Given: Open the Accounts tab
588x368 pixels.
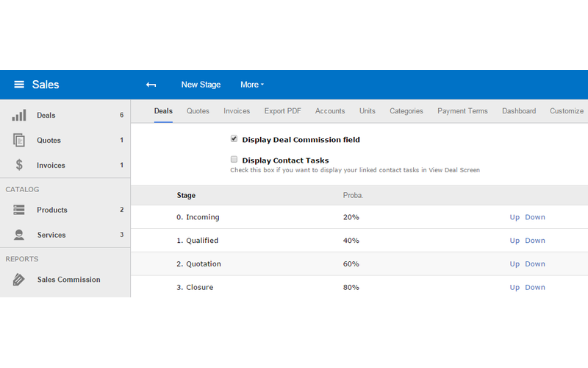Looking at the screenshot, I should click(330, 111).
